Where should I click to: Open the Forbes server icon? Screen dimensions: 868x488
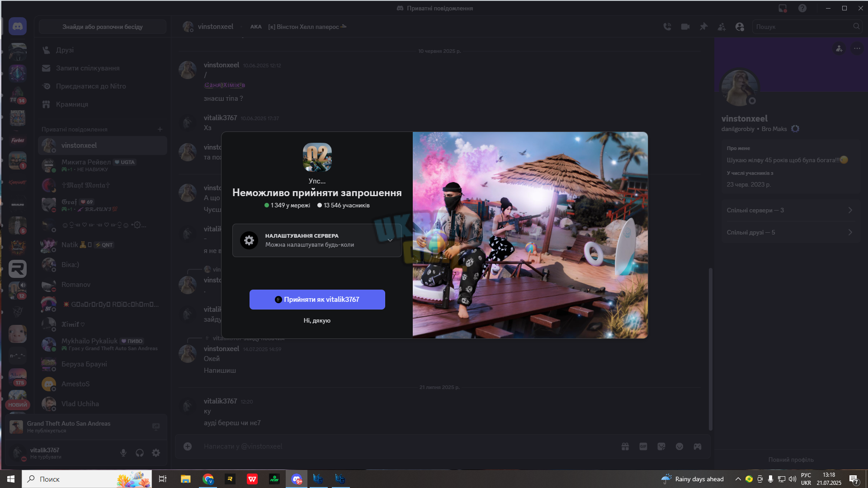[18, 140]
